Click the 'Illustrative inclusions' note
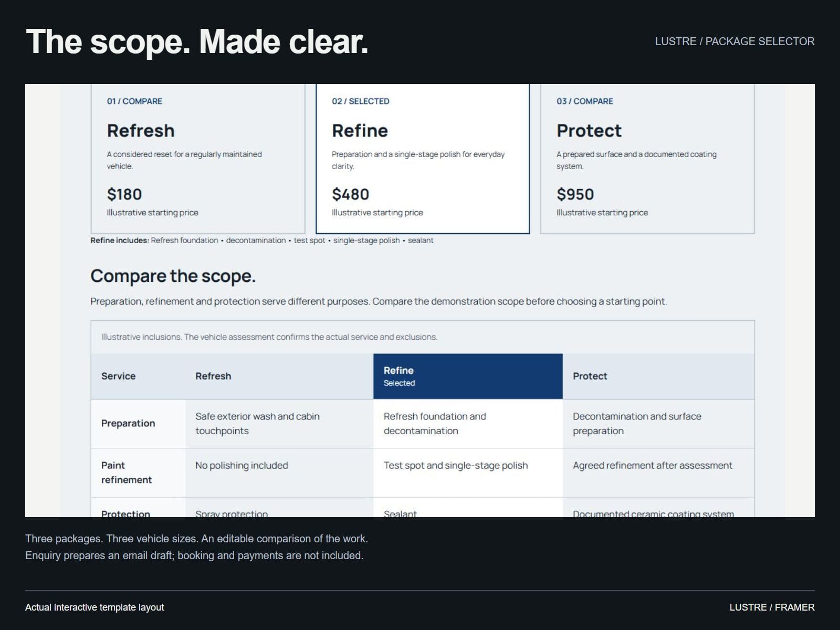Image resolution: width=840 pixels, height=630 pixels. click(x=269, y=337)
